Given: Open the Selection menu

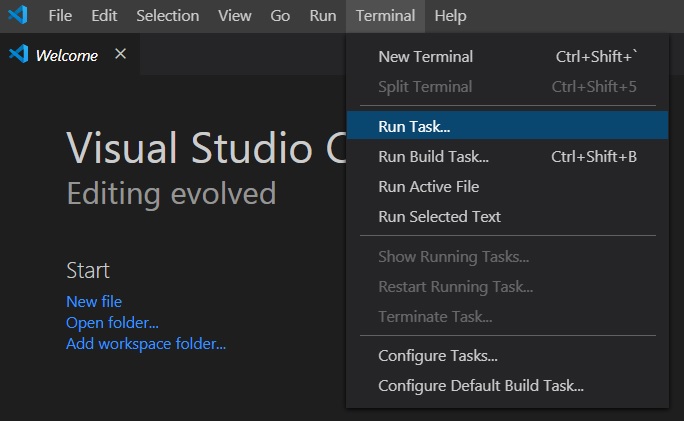Looking at the screenshot, I should tap(167, 16).
